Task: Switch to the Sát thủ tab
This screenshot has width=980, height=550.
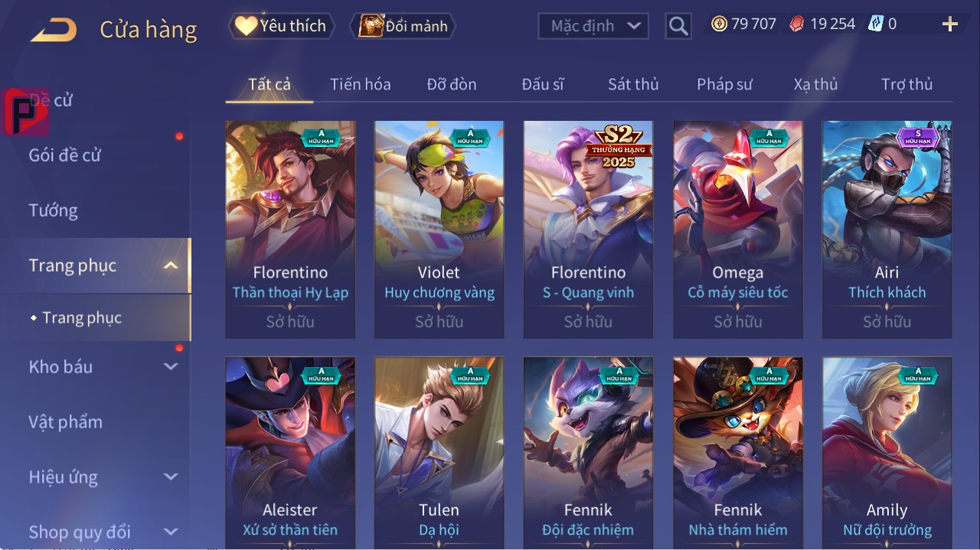Action: click(x=633, y=84)
